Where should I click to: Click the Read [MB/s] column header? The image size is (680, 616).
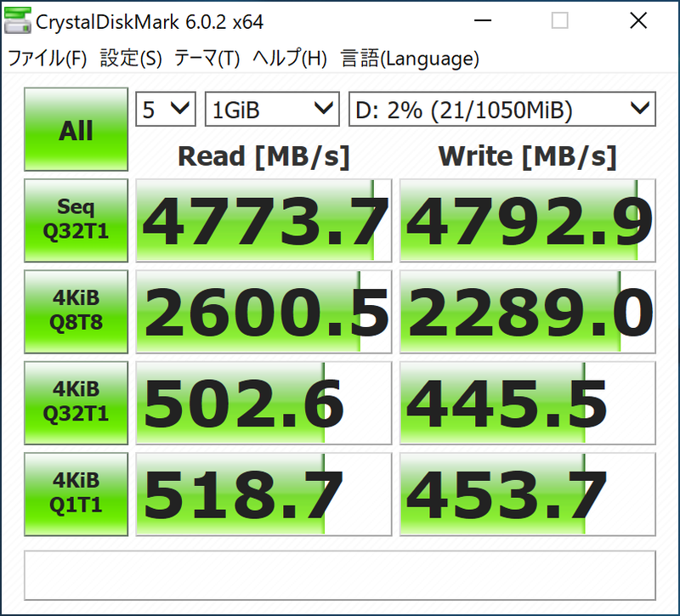[263, 156]
